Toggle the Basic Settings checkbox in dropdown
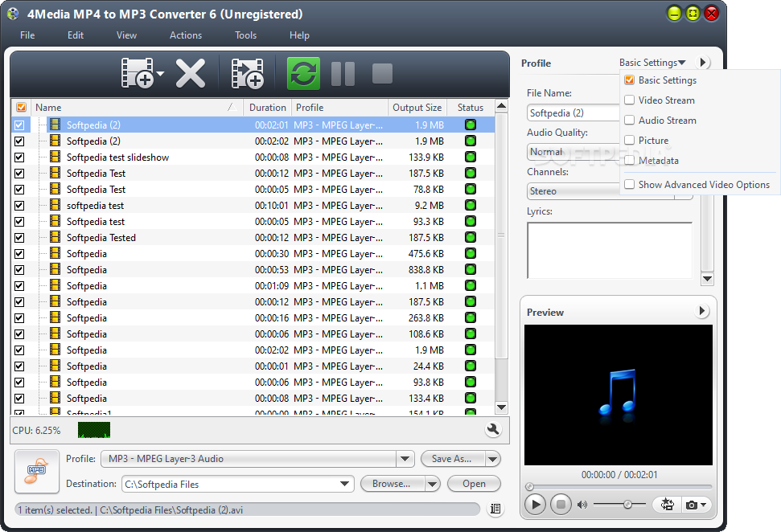Viewport: 781px width, 532px height. pos(630,80)
